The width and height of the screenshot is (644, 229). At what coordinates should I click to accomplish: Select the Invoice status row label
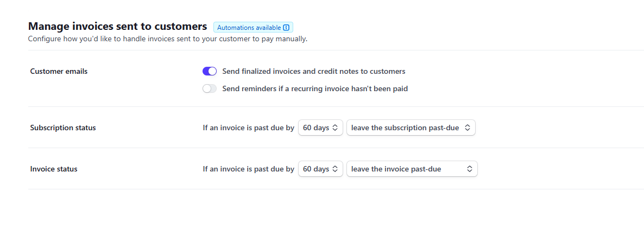pyautogui.click(x=54, y=169)
